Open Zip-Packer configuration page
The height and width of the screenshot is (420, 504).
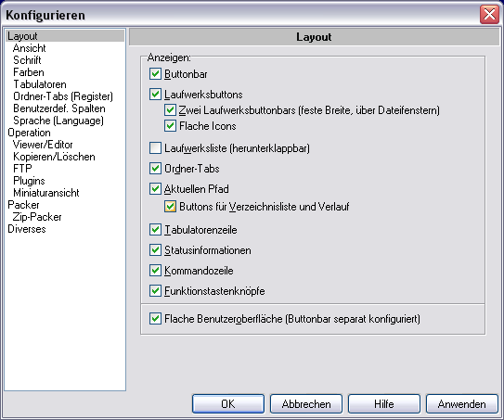click(x=37, y=217)
